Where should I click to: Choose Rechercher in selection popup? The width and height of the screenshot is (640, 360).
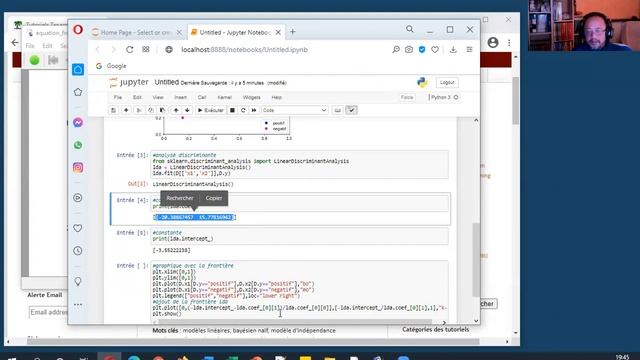pyautogui.click(x=180, y=198)
